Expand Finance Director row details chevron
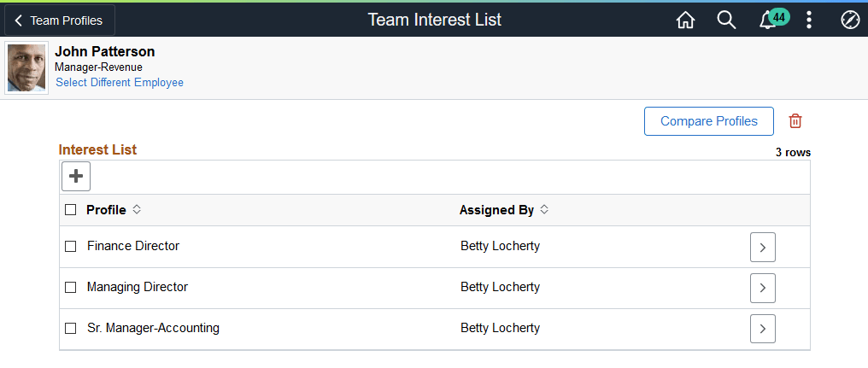Image resolution: width=868 pixels, height=368 pixels. point(762,247)
